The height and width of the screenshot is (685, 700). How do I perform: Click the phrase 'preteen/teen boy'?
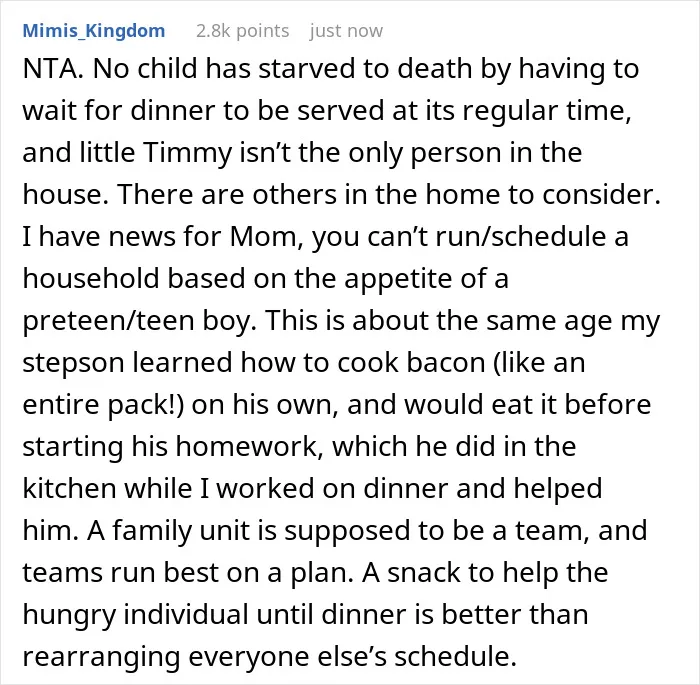click(x=140, y=321)
